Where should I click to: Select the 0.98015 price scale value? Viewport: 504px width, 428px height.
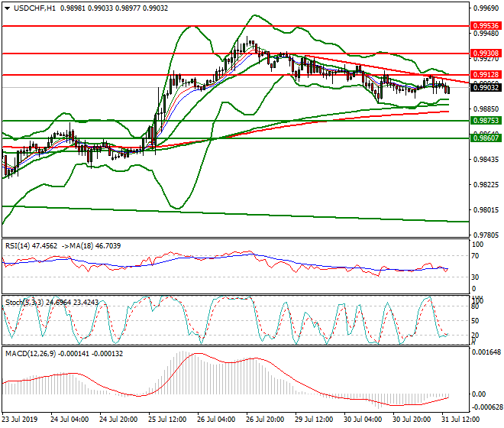(486, 210)
